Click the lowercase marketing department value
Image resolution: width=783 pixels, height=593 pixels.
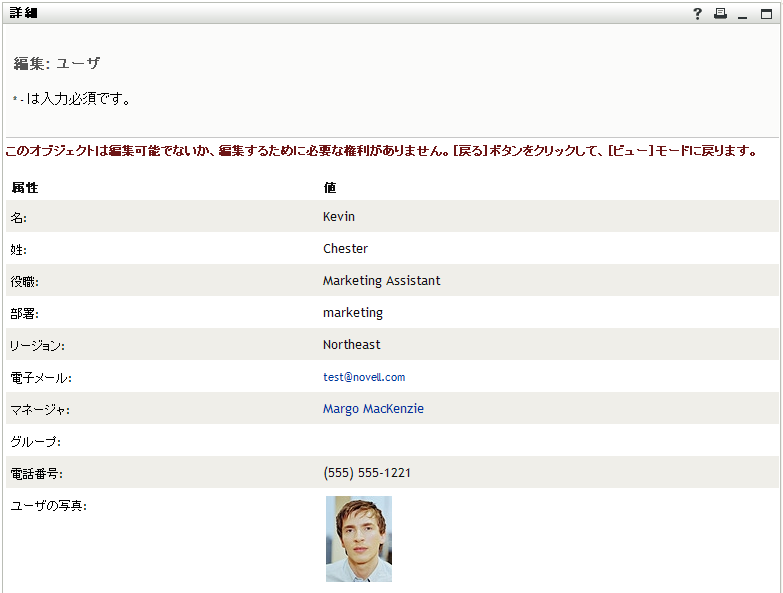coord(353,313)
